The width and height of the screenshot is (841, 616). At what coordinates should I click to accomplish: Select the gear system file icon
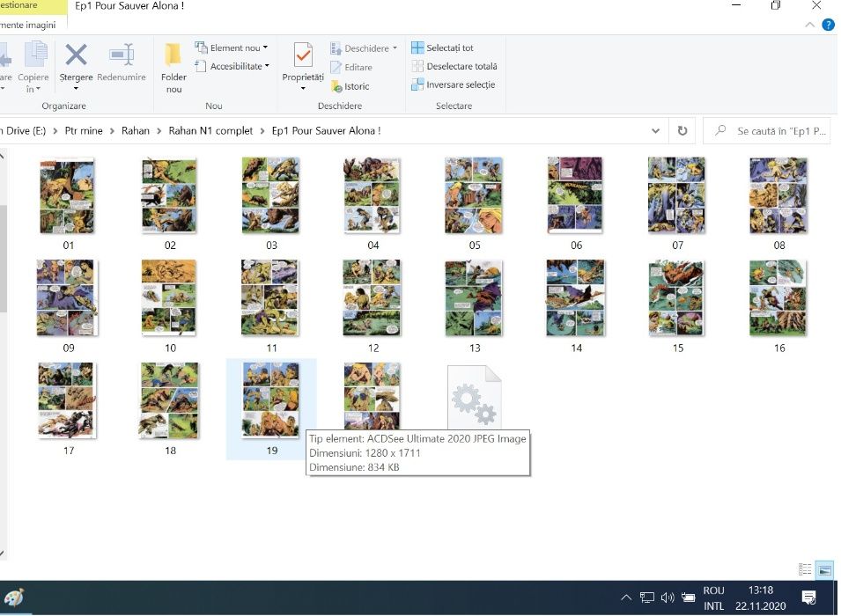[x=475, y=397]
